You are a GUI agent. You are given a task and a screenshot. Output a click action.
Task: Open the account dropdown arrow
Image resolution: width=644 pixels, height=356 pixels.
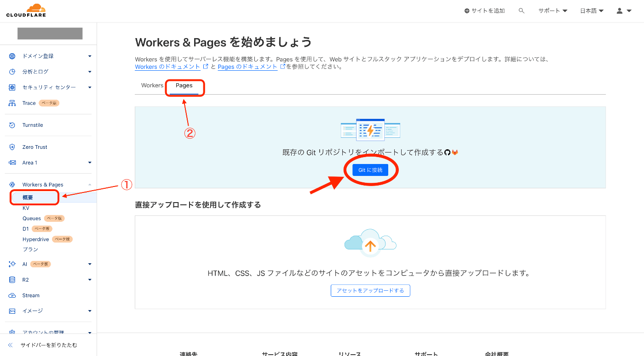(x=629, y=11)
